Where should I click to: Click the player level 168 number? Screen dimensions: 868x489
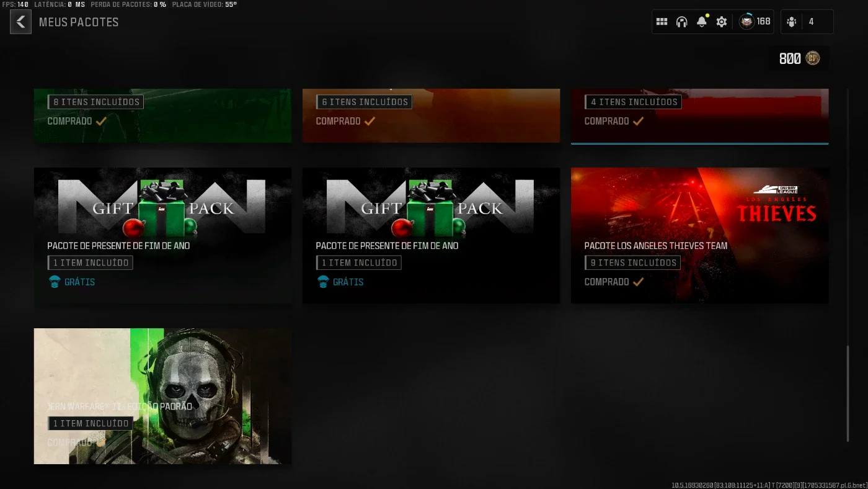(x=764, y=22)
